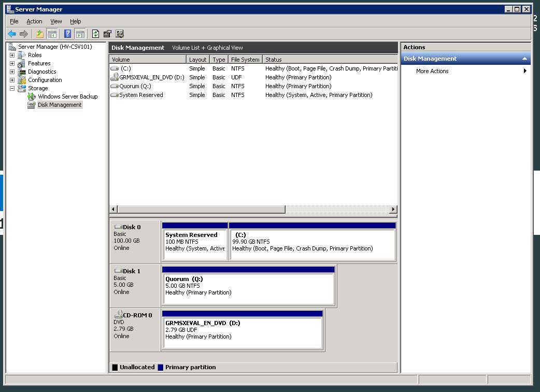
Task: Sort by the Layout column header
Action: (x=197, y=60)
